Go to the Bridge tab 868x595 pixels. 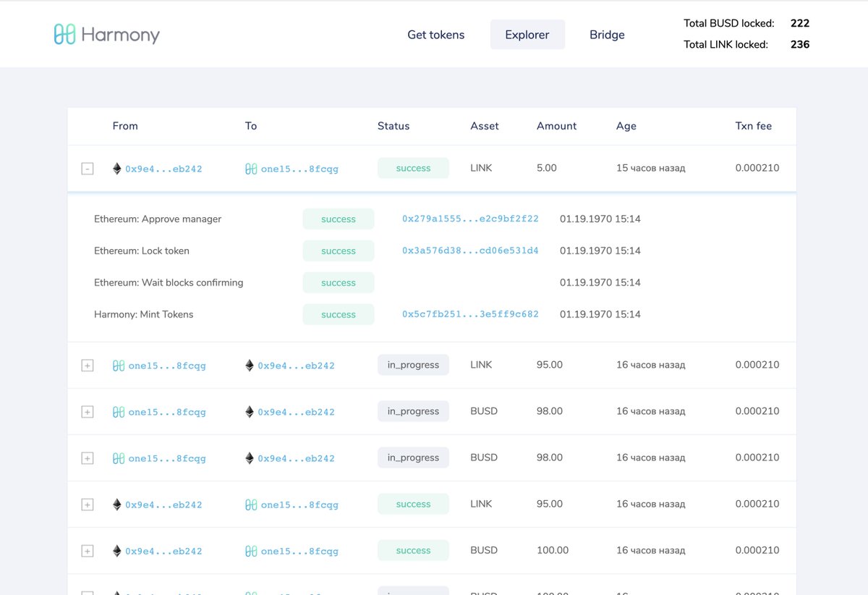[x=607, y=35]
